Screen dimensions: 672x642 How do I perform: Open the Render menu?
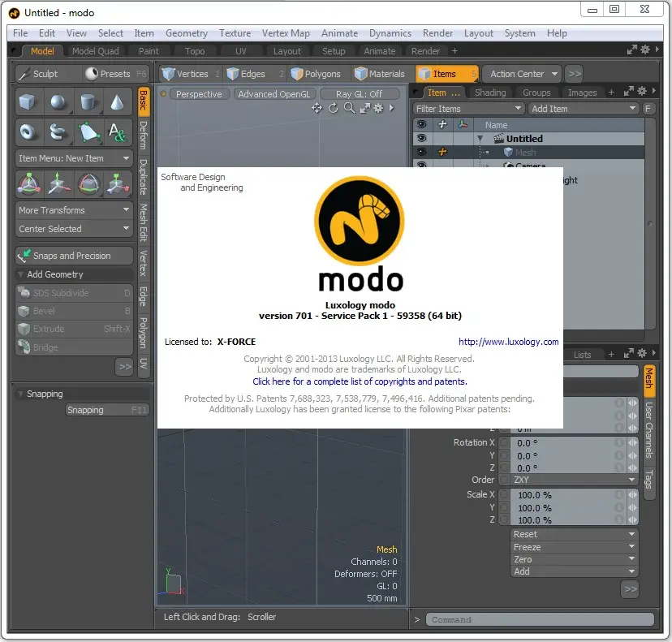pos(437,33)
